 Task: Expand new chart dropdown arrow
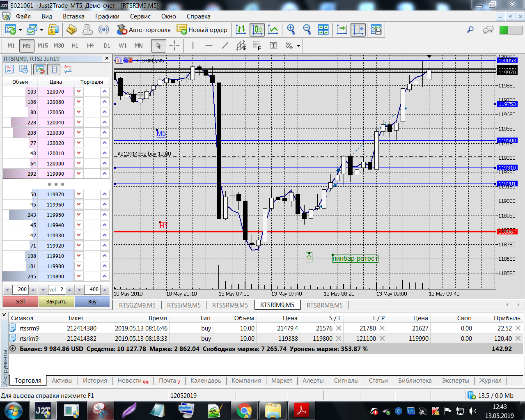click(20, 30)
